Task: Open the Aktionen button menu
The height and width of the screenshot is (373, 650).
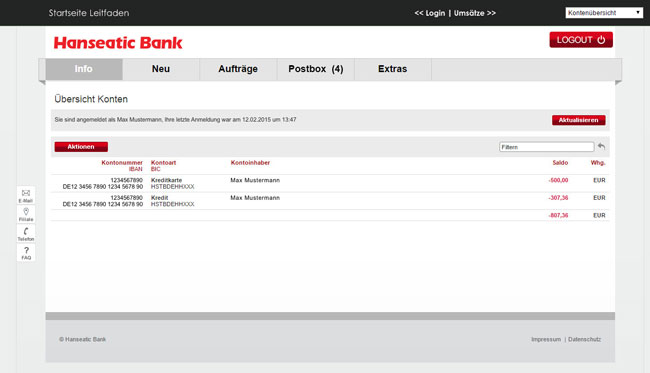Action: (81, 147)
